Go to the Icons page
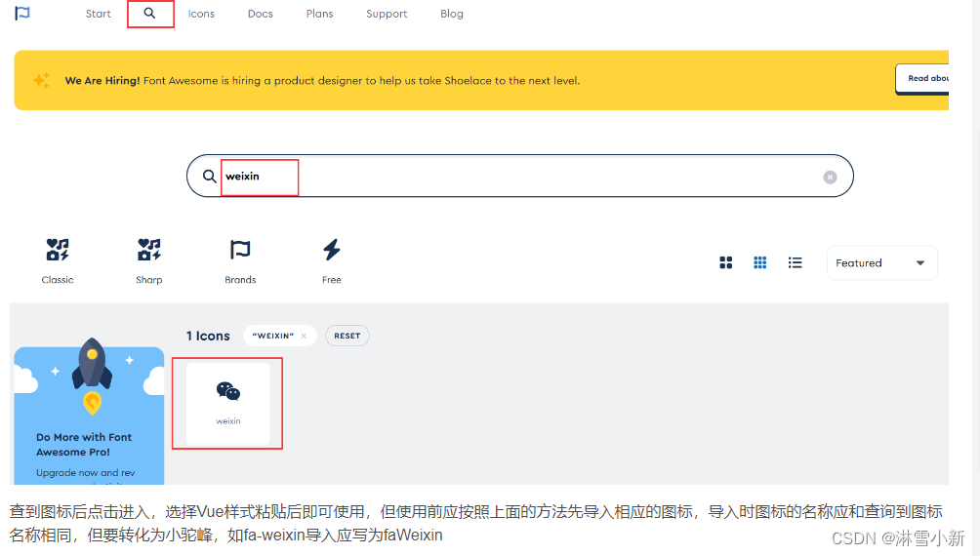Screen dimensions: 980x556 [x=201, y=14]
